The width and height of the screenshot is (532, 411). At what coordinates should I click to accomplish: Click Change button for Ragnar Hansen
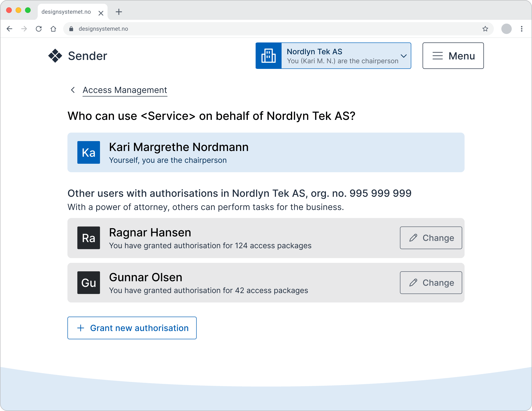[x=431, y=238]
